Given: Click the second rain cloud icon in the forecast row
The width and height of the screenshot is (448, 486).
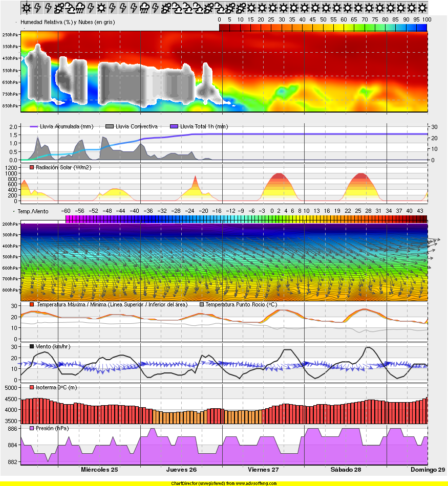Looking at the screenshot, I should [x=144, y=8].
